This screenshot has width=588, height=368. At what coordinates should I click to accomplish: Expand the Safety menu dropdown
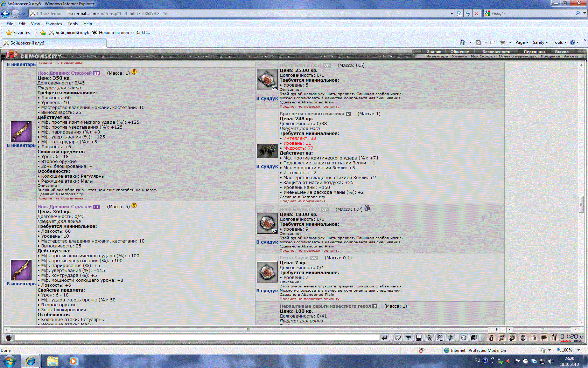tap(540, 42)
